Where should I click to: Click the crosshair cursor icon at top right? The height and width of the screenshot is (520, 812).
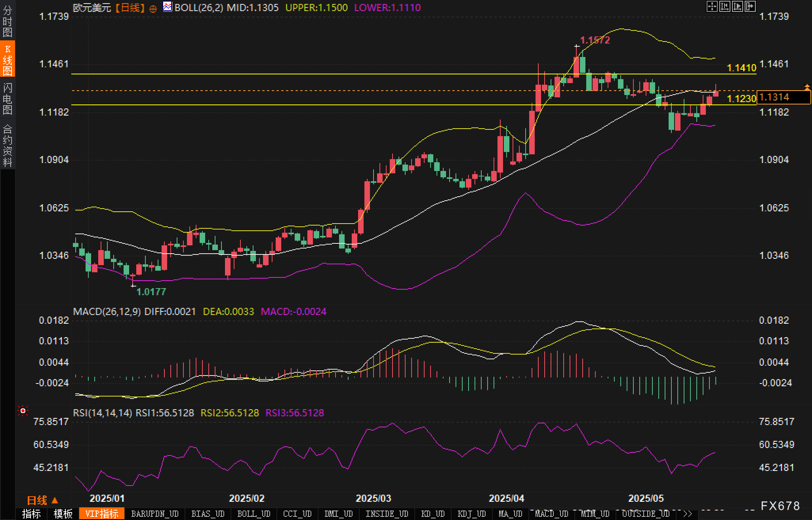(712, 6)
